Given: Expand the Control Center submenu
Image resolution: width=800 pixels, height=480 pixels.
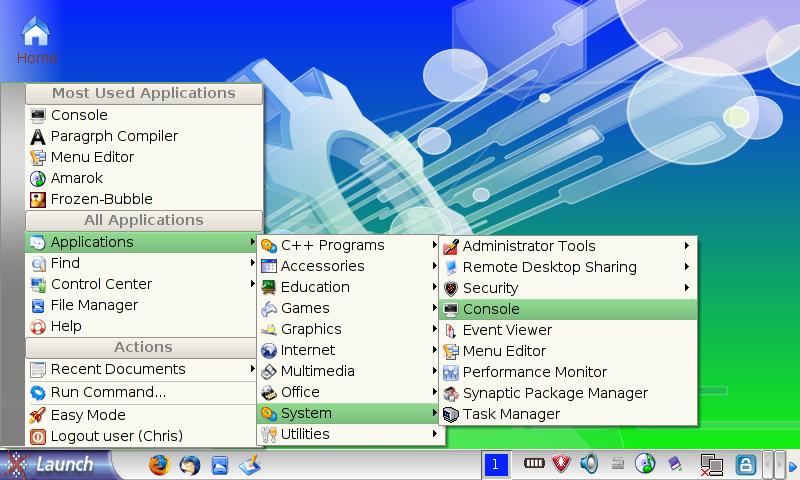Looking at the screenshot, I should tap(141, 284).
